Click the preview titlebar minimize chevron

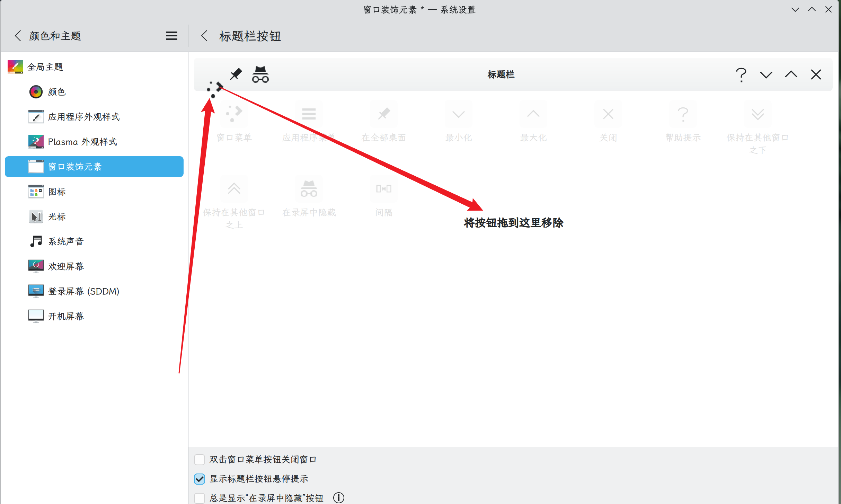(x=766, y=74)
